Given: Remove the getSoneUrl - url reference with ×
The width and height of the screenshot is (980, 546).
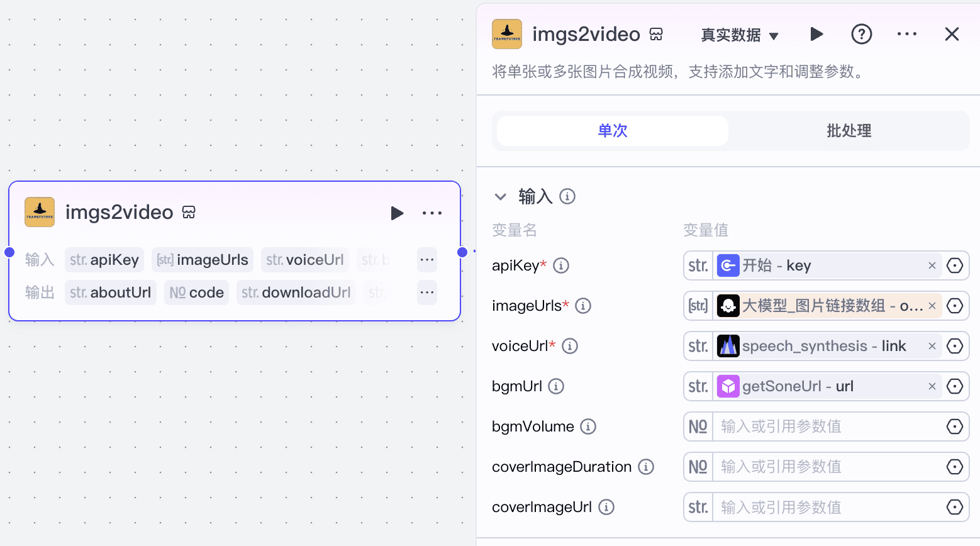Looking at the screenshot, I should point(932,386).
